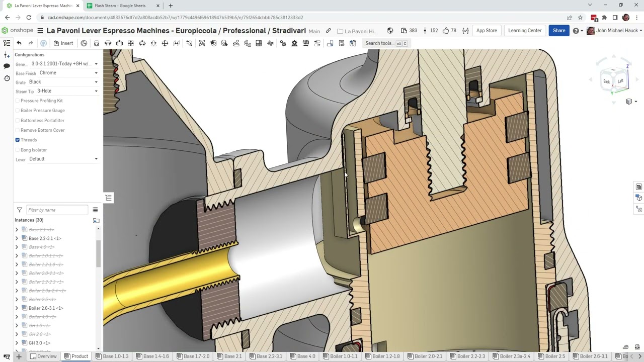Reload the page with browser refresh icon

click(29, 18)
